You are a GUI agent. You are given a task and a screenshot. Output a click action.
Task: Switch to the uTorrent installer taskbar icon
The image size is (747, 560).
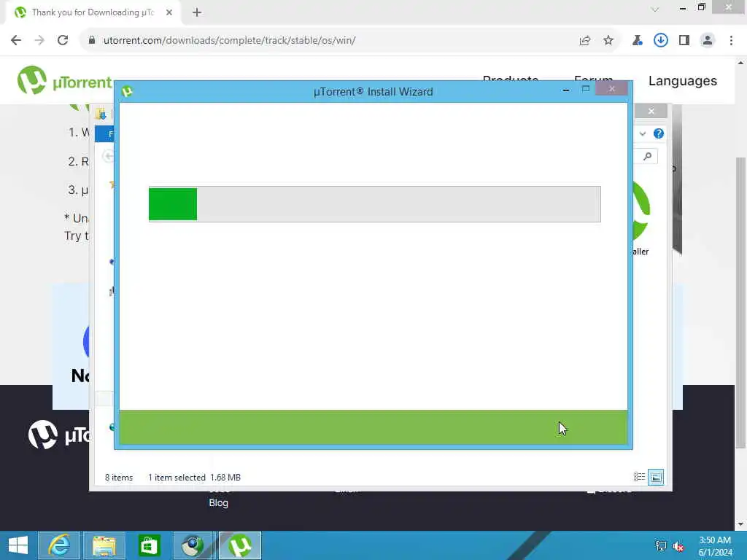click(240, 545)
